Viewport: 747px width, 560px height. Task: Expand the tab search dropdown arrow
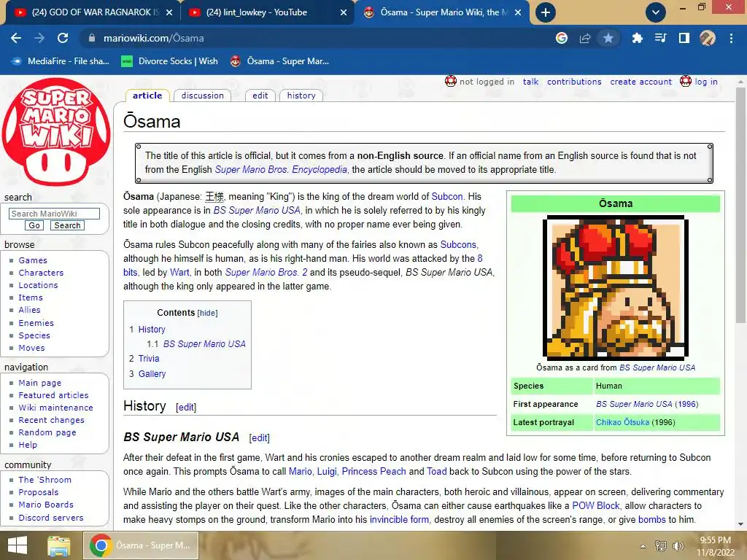point(656,12)
